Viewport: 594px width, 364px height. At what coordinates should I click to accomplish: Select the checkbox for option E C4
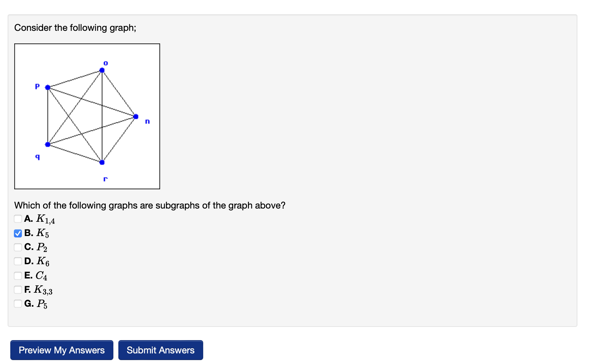17,275
